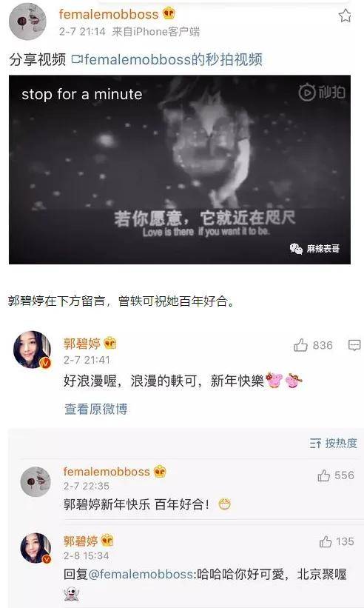Open the femalemobboss avatar in the reply thread
Viewport: 364px width, 608px height.
point(36,481)
